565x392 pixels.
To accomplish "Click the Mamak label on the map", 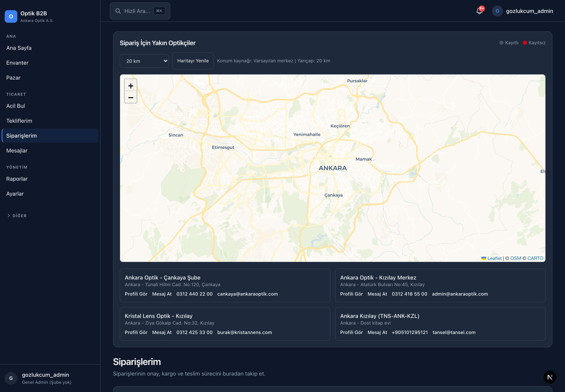I will (x=363, y=159).
